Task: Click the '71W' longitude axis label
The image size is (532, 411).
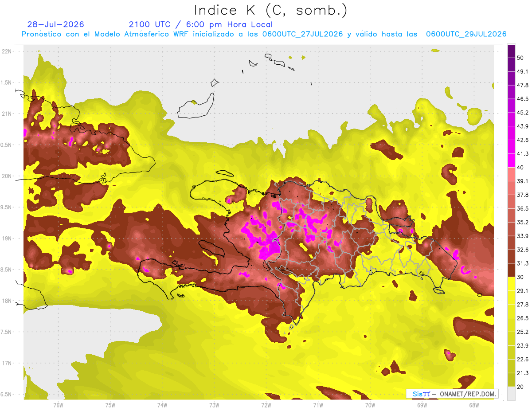Action: [x=318, y=405]
